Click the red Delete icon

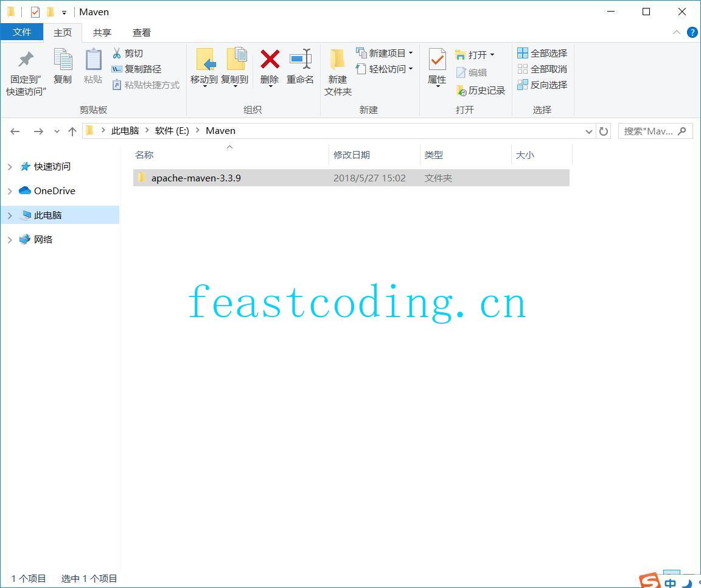coord(270,60)
